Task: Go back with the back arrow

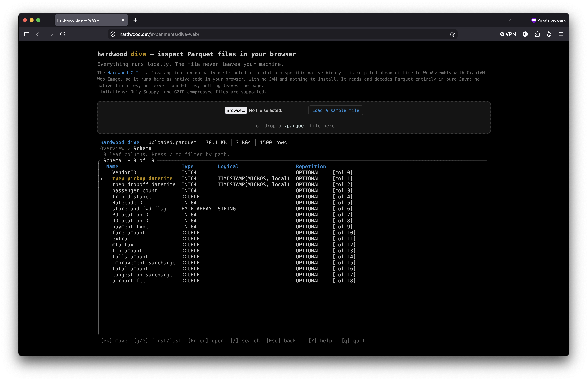Action: coord(38,34)
